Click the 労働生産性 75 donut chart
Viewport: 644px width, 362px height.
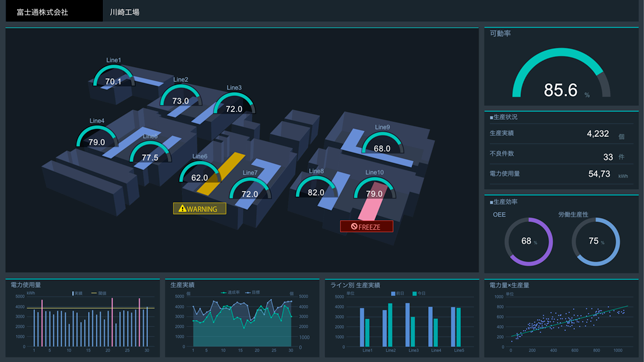coord(596,242)
